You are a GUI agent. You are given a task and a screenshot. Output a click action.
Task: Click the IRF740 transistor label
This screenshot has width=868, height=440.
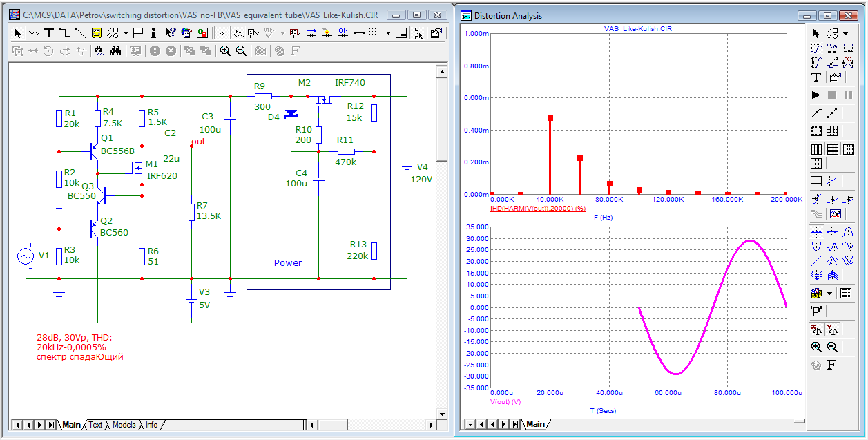point(350,83)
